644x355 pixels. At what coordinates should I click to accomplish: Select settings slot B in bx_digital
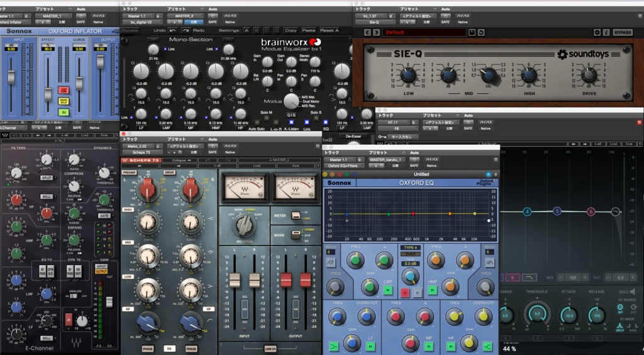pos(257,30)
